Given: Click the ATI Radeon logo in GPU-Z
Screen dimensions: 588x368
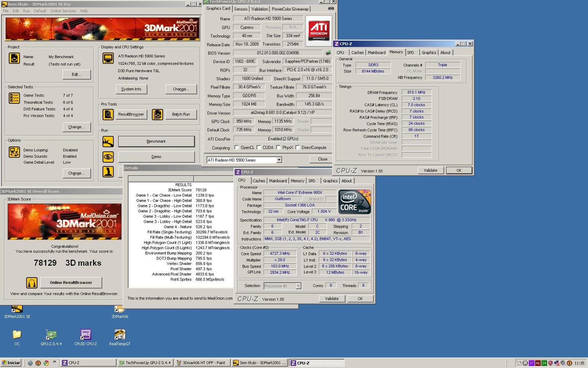Looking at the screenshot, I should 319,31.
